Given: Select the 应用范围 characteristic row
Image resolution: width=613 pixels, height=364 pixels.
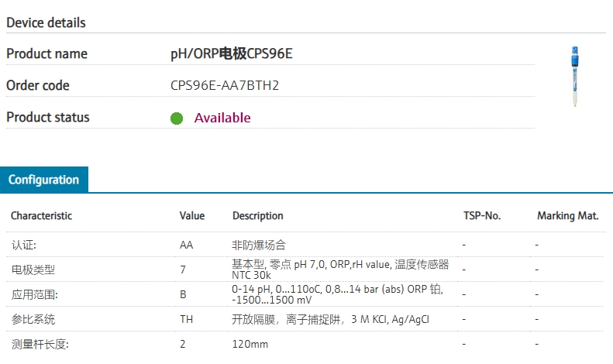Looking at the screenshot, I should 306,294.
